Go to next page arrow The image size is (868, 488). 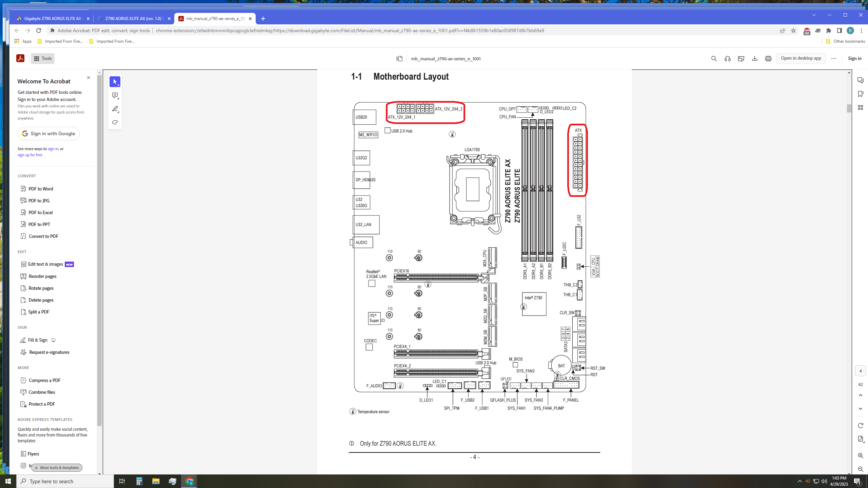coord(860,409)
